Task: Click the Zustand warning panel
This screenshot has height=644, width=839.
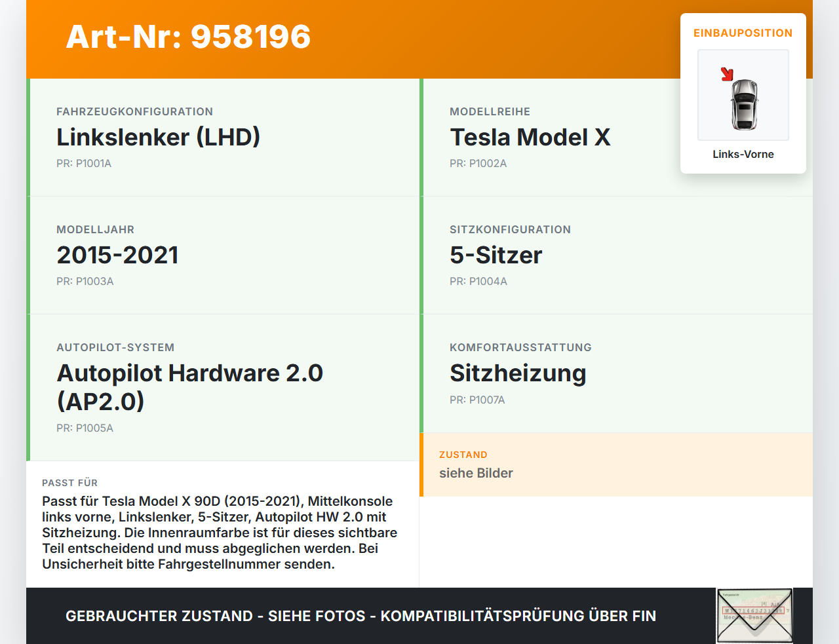Action: click(616, 464)
